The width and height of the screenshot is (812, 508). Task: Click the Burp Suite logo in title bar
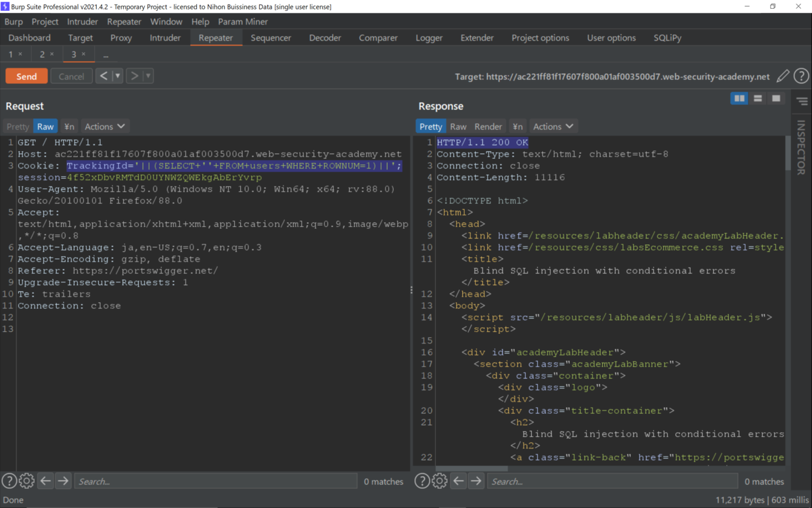click(x=6, y=6)
